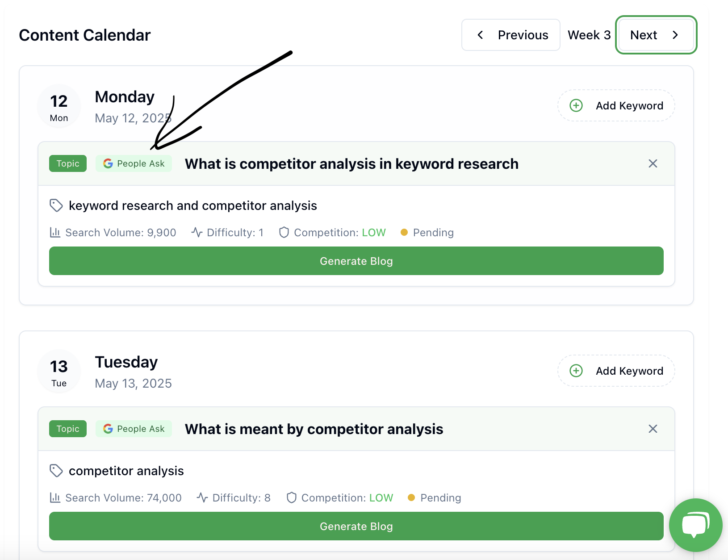728x560 pixels.
Task: Open the topic What is meant by competitor analysis
Action: click(314, 429)
